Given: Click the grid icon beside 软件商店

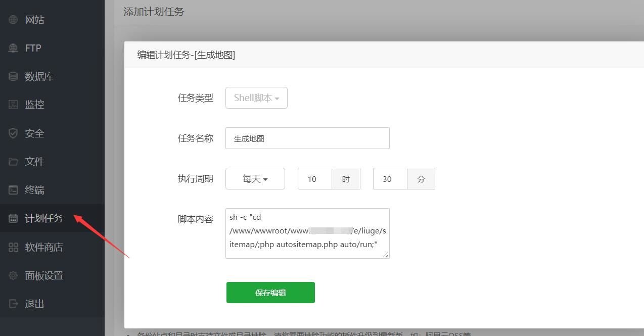Looking at the screenshot, I should (14, 247).
